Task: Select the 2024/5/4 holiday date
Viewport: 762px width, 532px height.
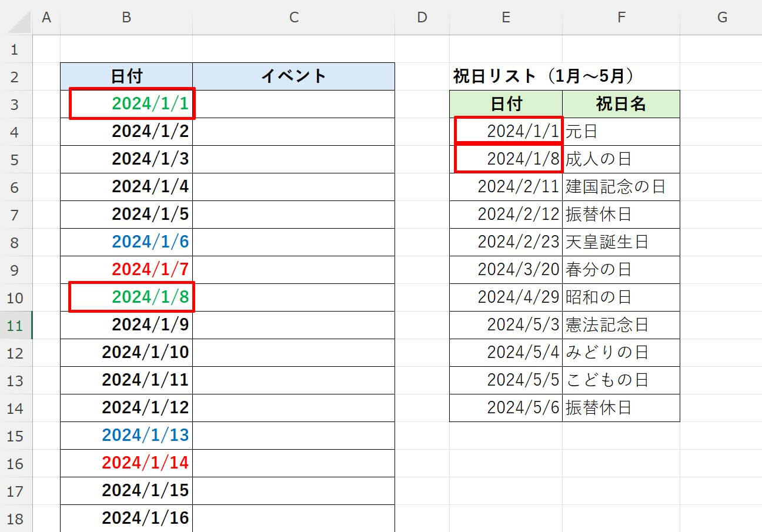Action: coord(506,353)
